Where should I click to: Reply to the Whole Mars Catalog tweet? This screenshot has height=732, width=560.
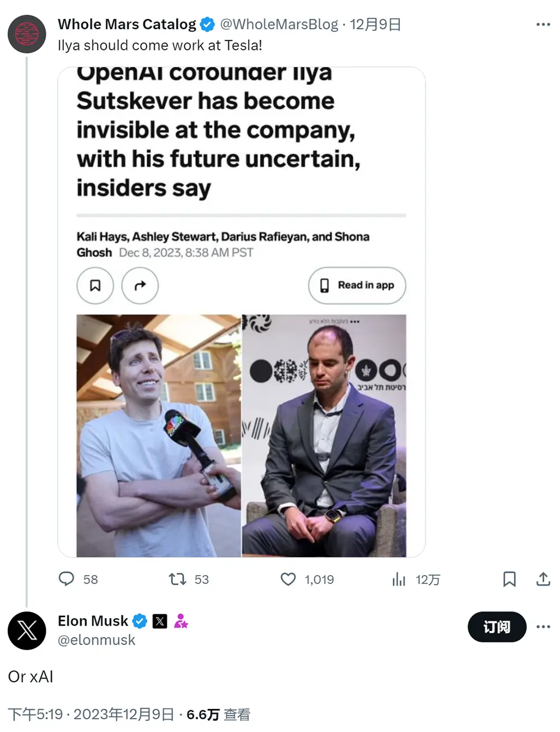[x=67, y=579]
